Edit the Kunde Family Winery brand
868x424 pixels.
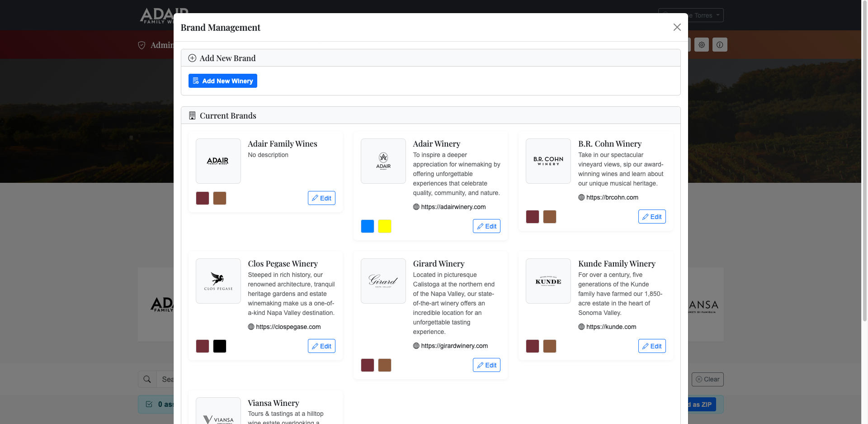click(x=651, y=346)
